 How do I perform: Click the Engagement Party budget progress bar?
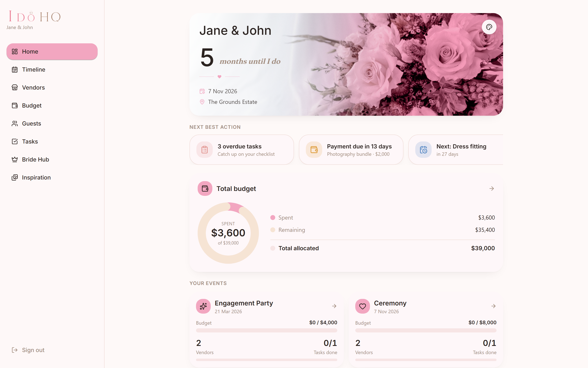tap(267, 331)
